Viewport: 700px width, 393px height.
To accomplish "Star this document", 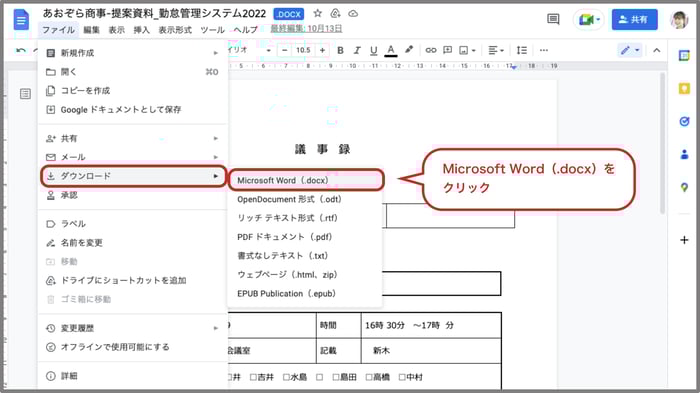I will 317,13.
